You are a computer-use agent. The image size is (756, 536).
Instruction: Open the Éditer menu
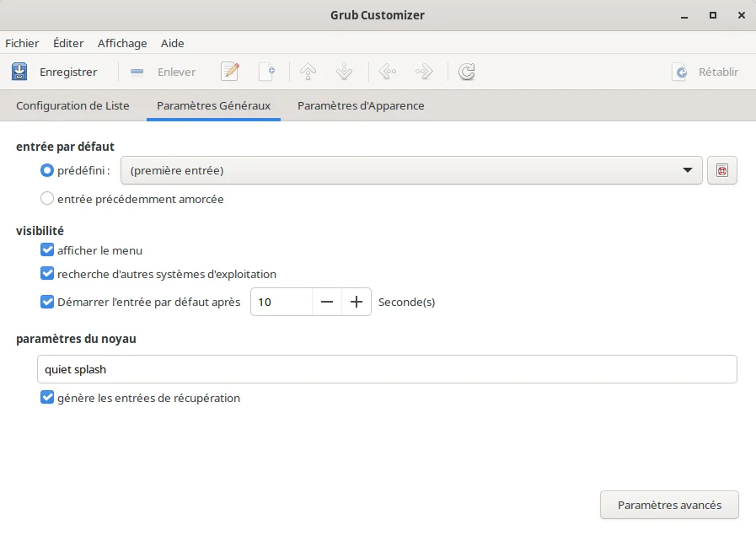tap(68, 43)
